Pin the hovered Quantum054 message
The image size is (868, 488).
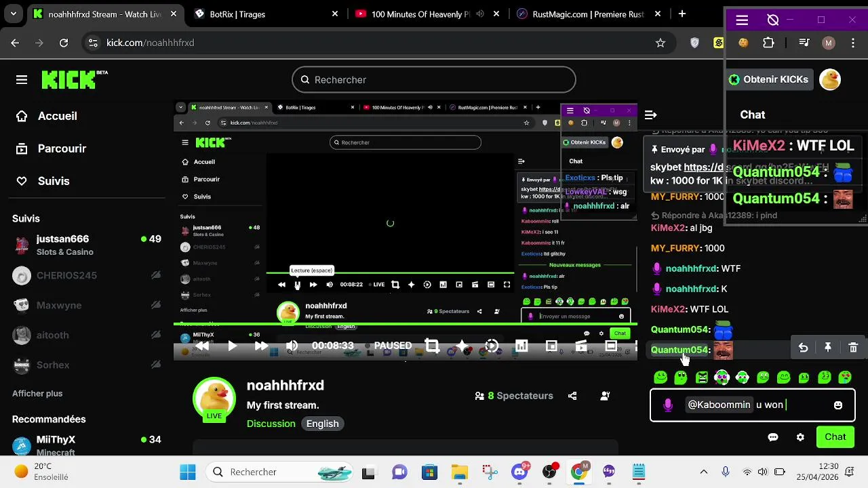click(x=828, y=348)
